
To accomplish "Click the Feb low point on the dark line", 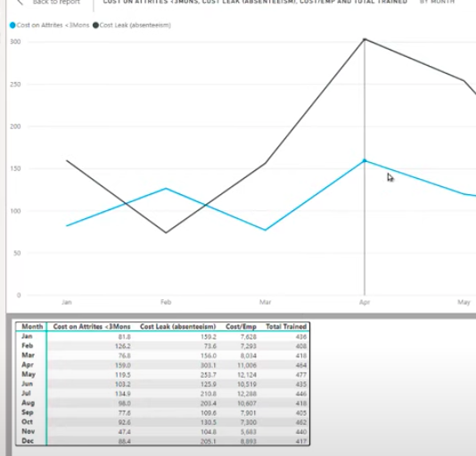I will coord(166,232).
